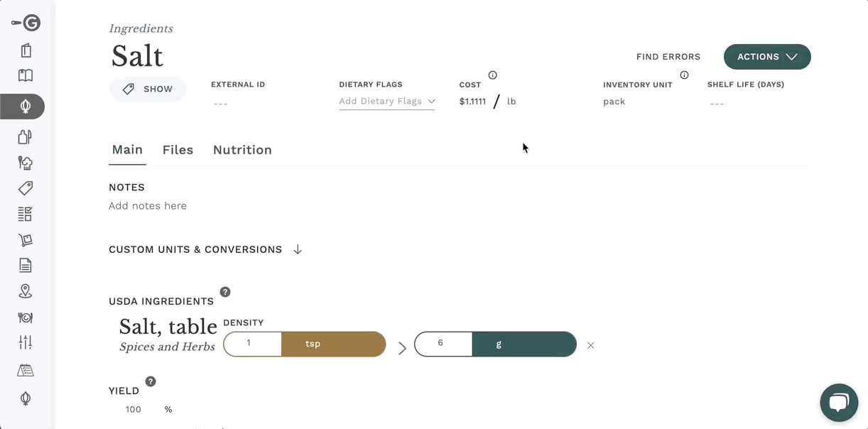868x429 pixels.
Task: Click the hand cart sidebar icon
Action: click(x=26, y=240)
